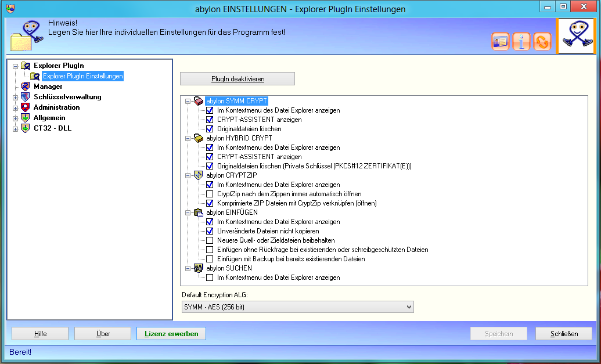This screenshot has width=601, height=364.
Task: Click the abylon mascot logo at right
Action: coord(576,35)
